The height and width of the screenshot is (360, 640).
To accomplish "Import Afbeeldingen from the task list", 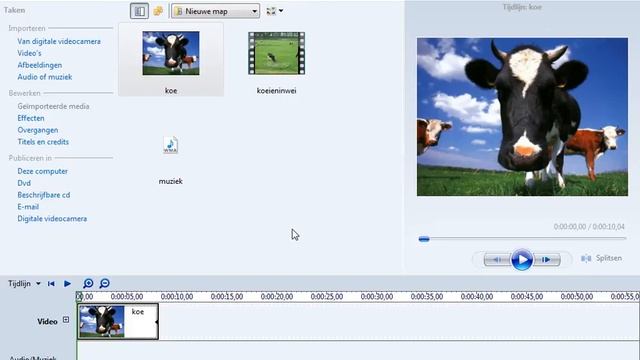I will tap(40, 65).
